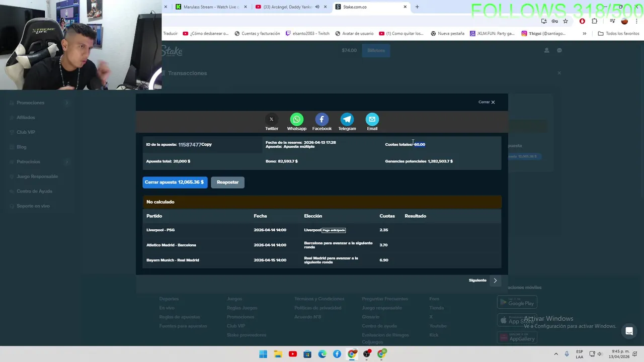
Task: Show hidden system tray icons
Action: click(x=556, y=354)
